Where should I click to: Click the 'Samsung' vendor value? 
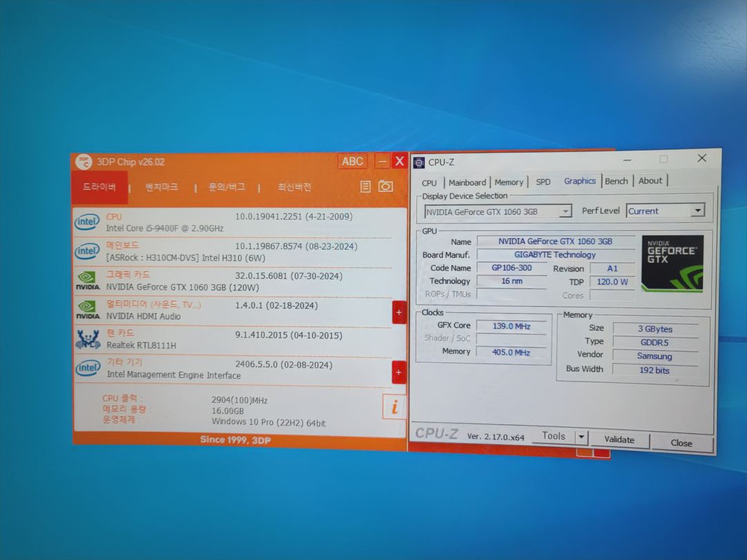point(656,356)
